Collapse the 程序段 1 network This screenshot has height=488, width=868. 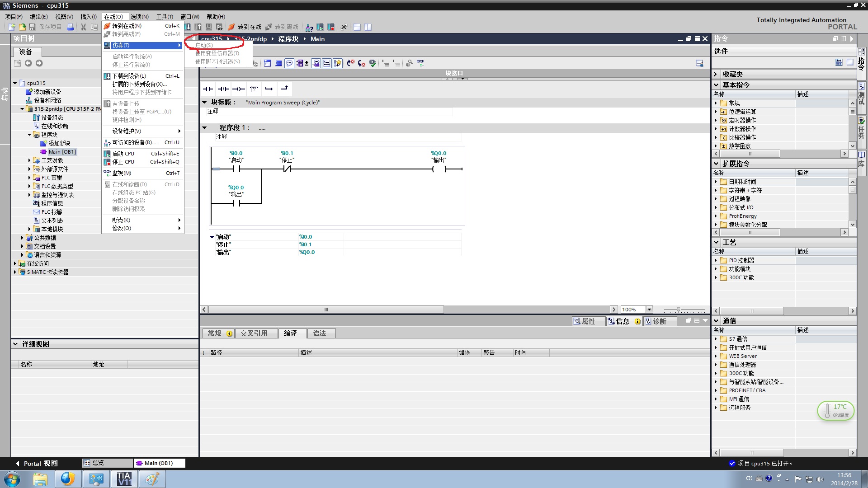click(204, 128)
